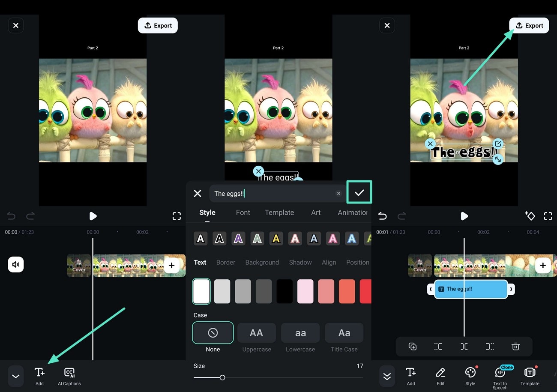Image resolution: width=557 pixels, height=392 pixels.
Task: Open Text to Speech tool
Action: [500, 377]
